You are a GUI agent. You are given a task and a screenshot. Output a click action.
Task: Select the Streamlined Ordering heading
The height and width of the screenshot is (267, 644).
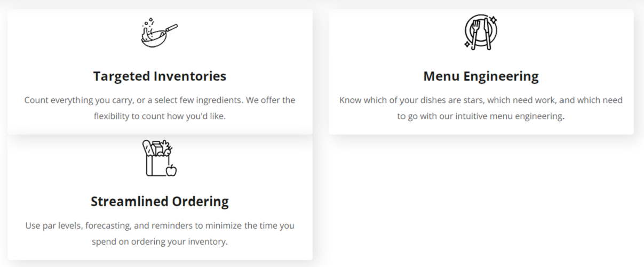[x=160, y=201]
